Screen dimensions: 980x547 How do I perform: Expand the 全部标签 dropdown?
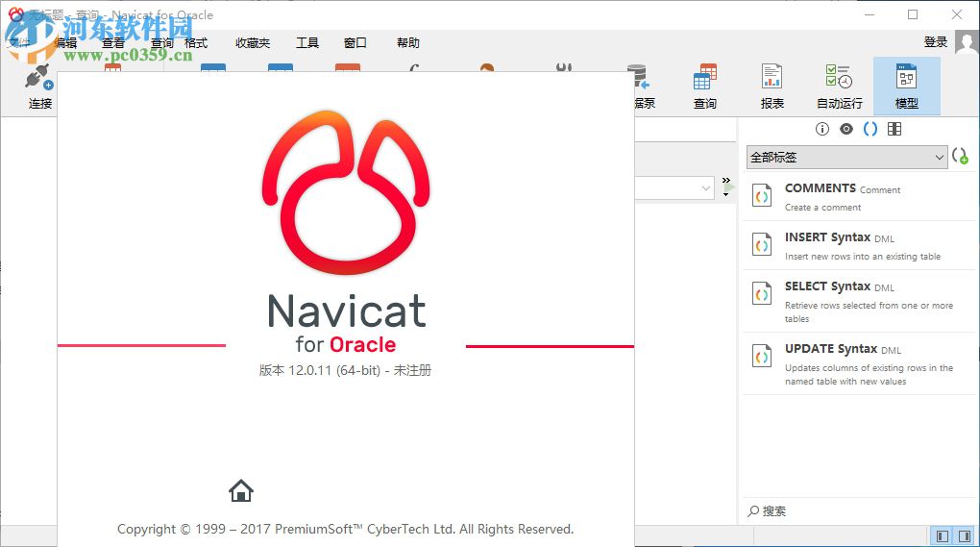click(x=846, y=157)
